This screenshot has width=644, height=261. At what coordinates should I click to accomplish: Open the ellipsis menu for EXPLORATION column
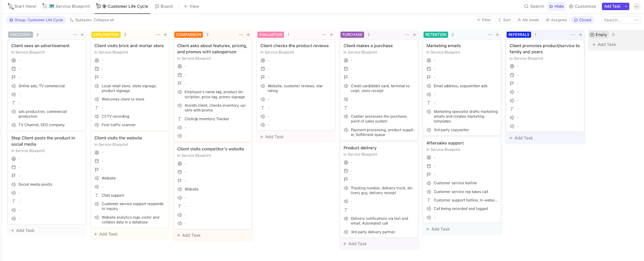tap(158, 35)
